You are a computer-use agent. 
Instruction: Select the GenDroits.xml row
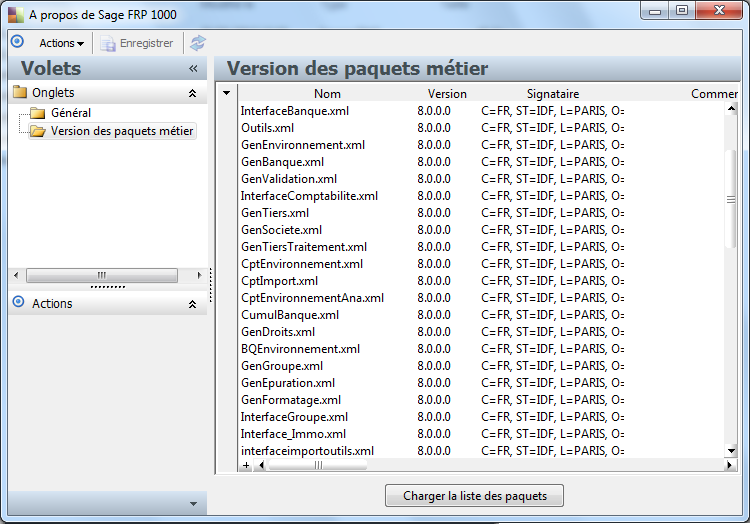tap(481, 332)
